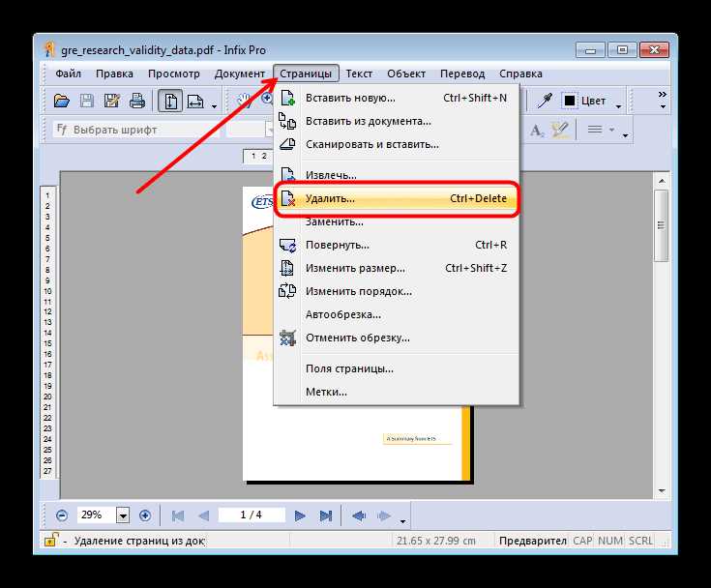The height and width of the screenshot is (588, 711).
Task: Toggle the Fit Height view button
Action: tap(170, 101)
